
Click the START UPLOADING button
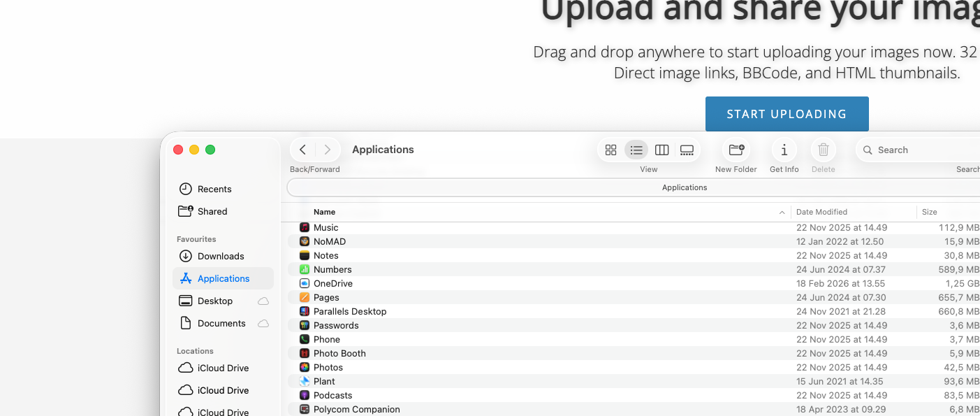[x=787, y=114]
